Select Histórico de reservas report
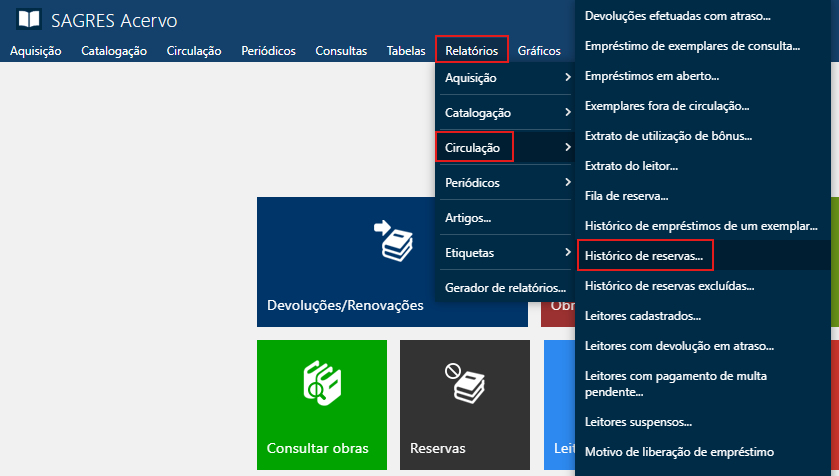Image resolution: width=839 pixels, height=476 pixels. tap(643, 256)
